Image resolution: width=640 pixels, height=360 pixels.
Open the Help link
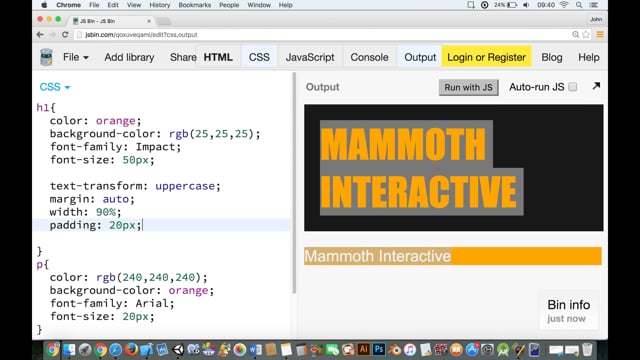[x=589, y=57]
